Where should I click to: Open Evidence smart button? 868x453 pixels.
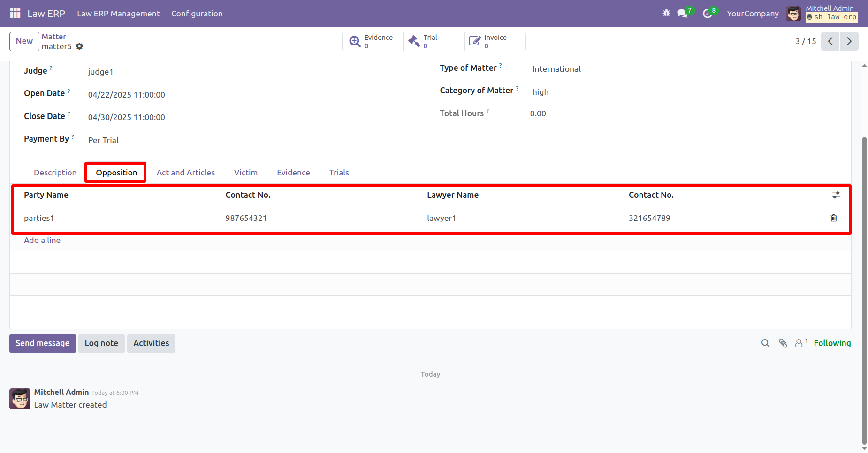coord(373,41)
